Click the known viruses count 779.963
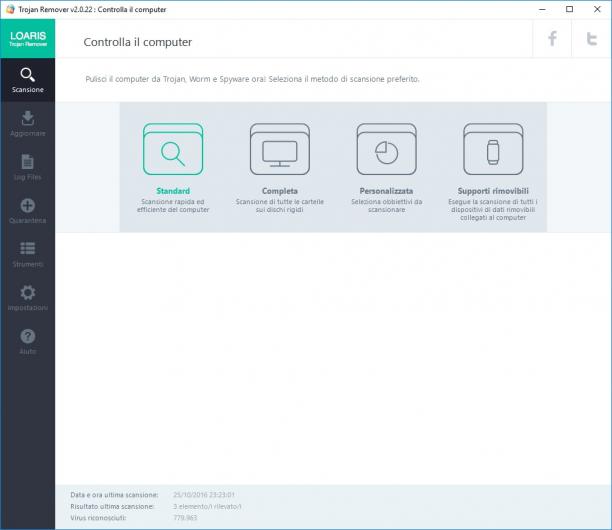 [x=185, y=518]
